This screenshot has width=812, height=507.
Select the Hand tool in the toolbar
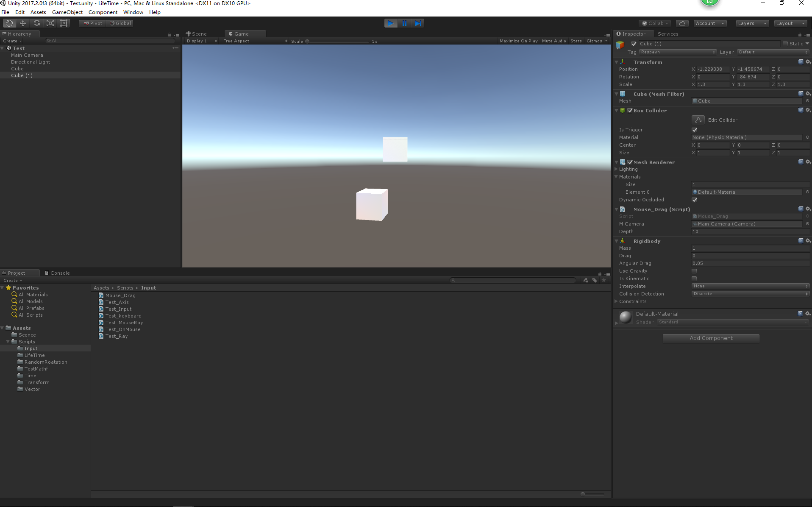(x=8, y=23)
